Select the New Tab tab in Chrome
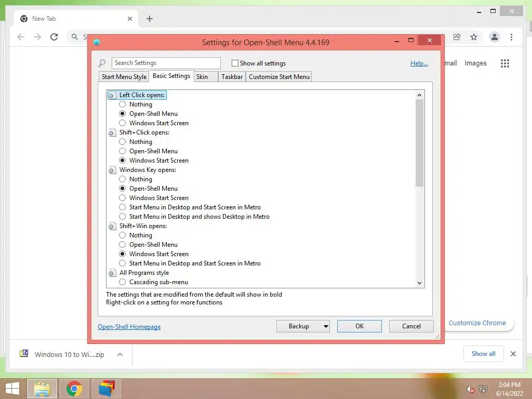This screenshot has height=399, width=532. click(x=76, y=19)
